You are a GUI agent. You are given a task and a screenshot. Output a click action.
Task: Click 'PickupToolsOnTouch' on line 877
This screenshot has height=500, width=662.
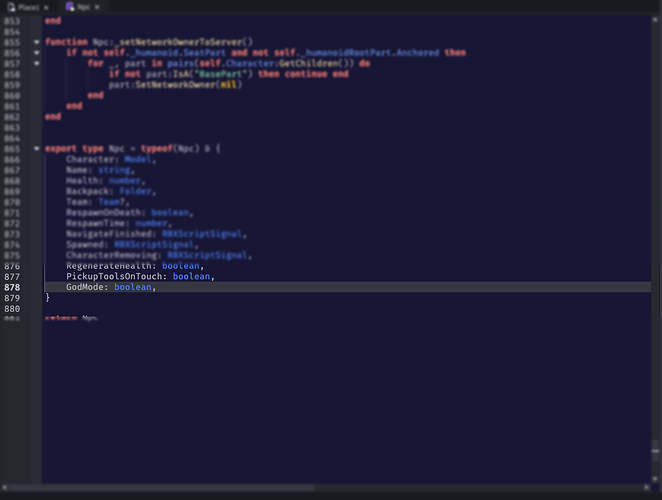point(114,277)
